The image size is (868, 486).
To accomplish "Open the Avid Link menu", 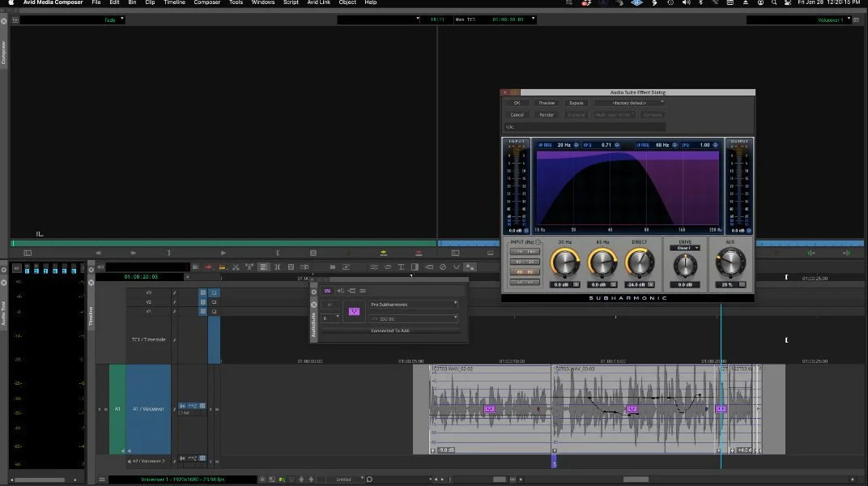I will (319, 2).
